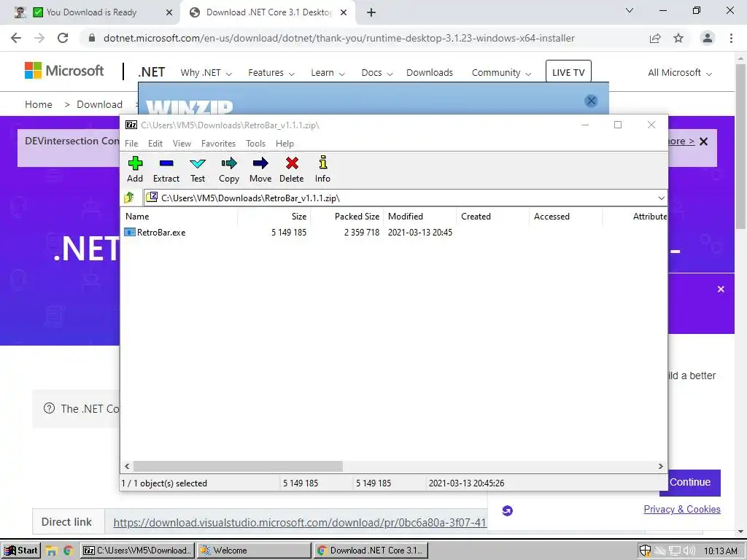Screen dimensions: 747x560
Task: Click the Windows Start button
Action: pyautogui.click(x=21, y=551)
